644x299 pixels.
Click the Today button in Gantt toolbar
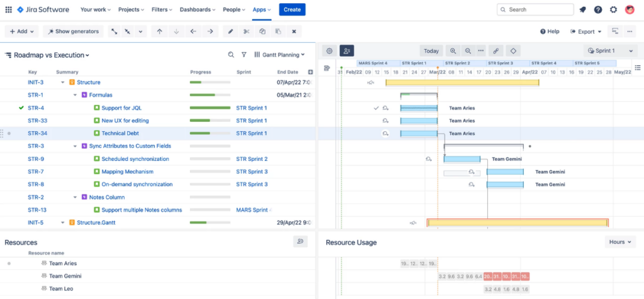click(x=431, y=51)
